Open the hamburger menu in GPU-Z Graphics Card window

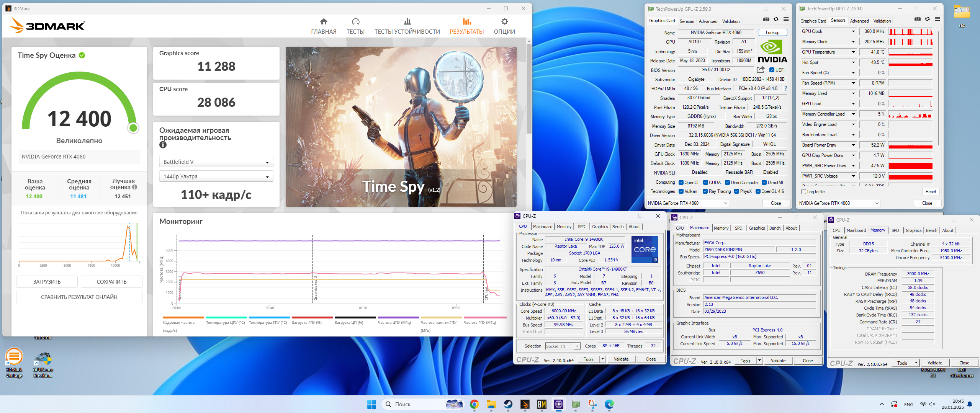point(786,19)
